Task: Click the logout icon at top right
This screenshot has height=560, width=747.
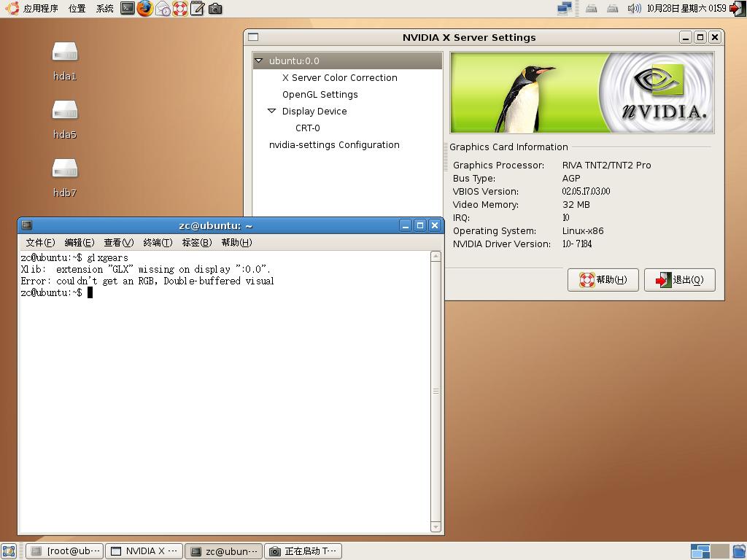Action: (x=738, y=9)
